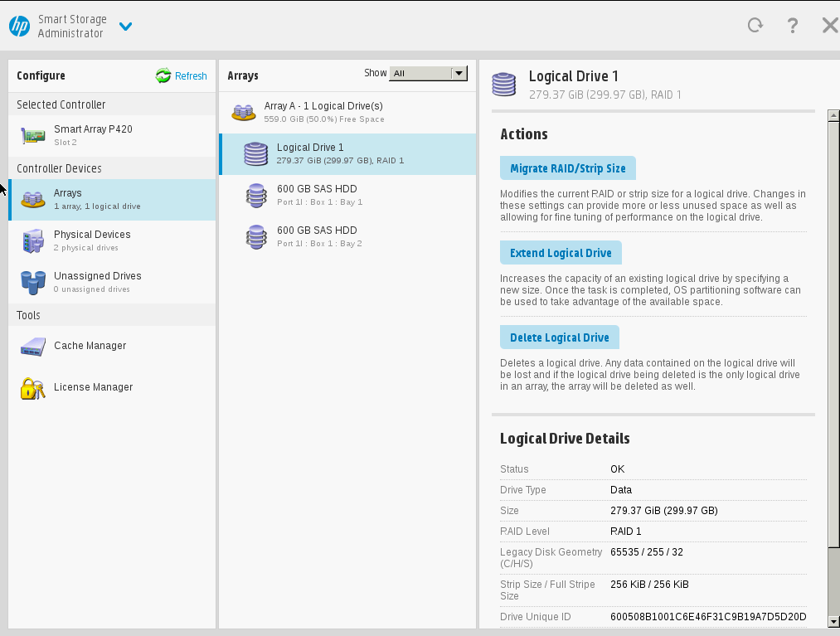The image size is (840, 636).
Task: Click the Slot 2 label
Action: click(x=66, y=143)
